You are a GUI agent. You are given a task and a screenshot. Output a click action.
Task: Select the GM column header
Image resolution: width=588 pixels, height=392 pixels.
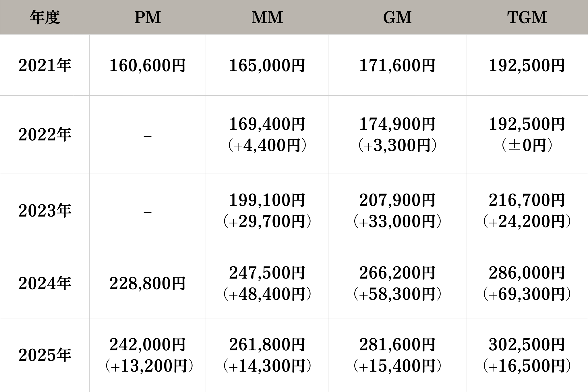[397, 17]
